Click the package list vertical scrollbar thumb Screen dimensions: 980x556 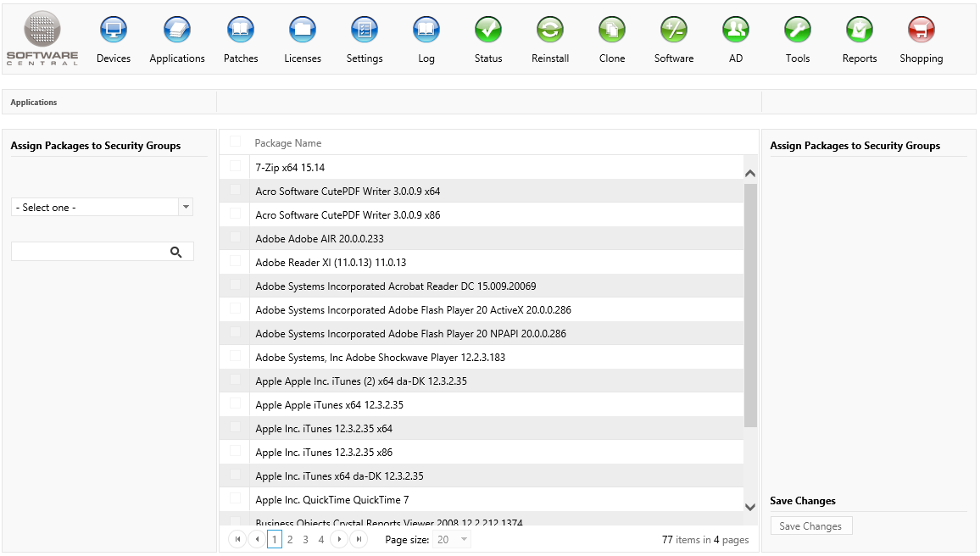[x=750, y=305]
